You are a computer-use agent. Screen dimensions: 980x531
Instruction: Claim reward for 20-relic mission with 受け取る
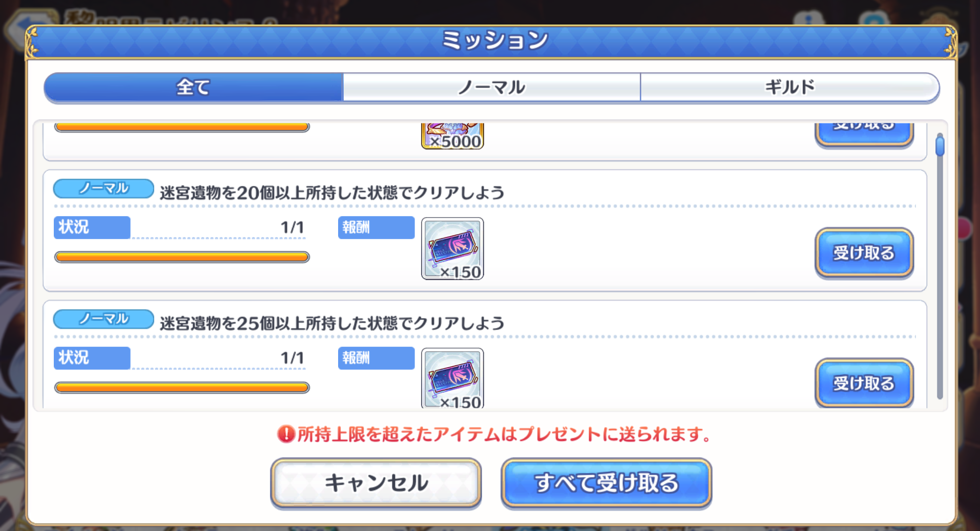pyautogui.click(x=864, y=253)
